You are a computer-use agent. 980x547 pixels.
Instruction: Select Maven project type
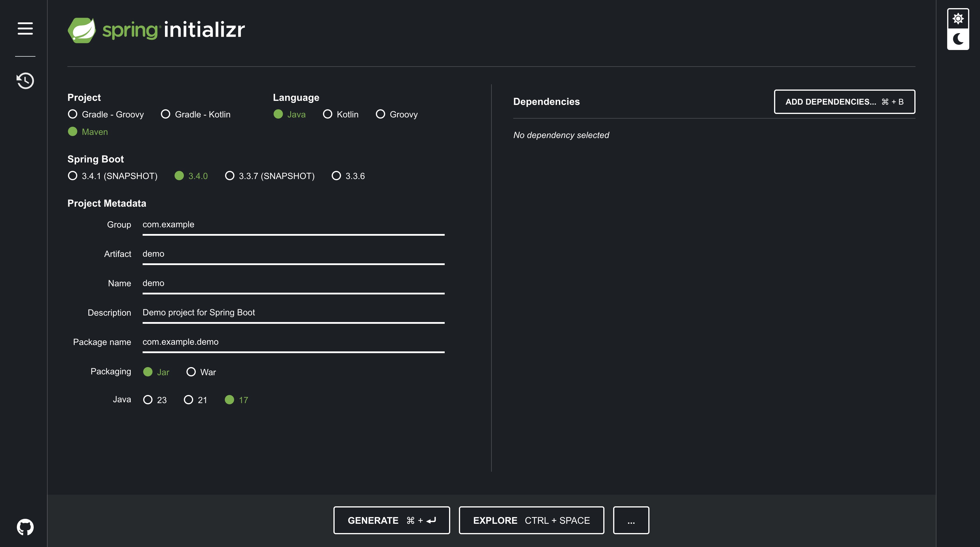coord(88,132)
